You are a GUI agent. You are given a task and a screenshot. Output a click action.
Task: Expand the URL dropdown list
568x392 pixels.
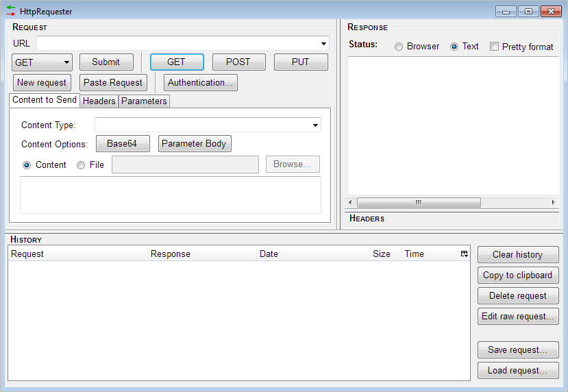tap(323, 44)
